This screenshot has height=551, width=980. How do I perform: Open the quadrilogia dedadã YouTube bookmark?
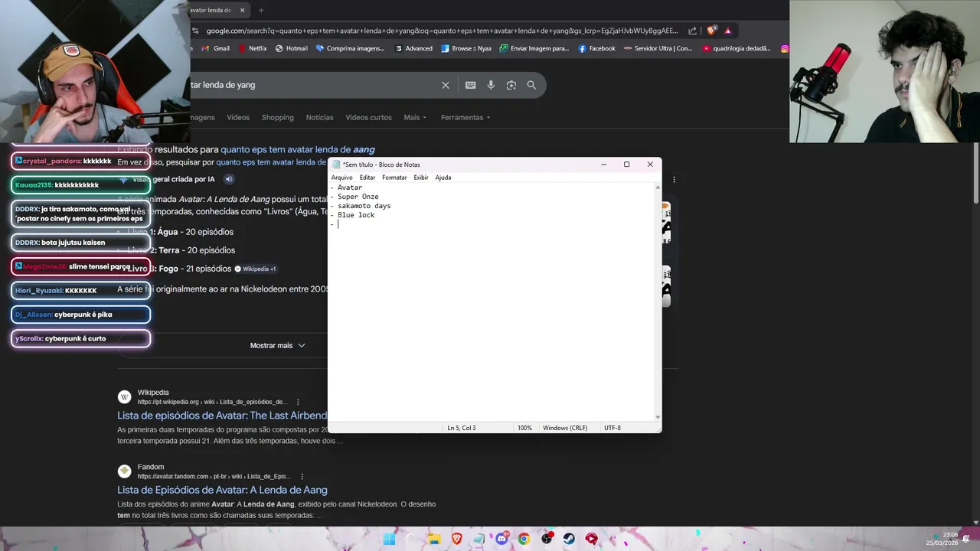(x=736, y=48)
